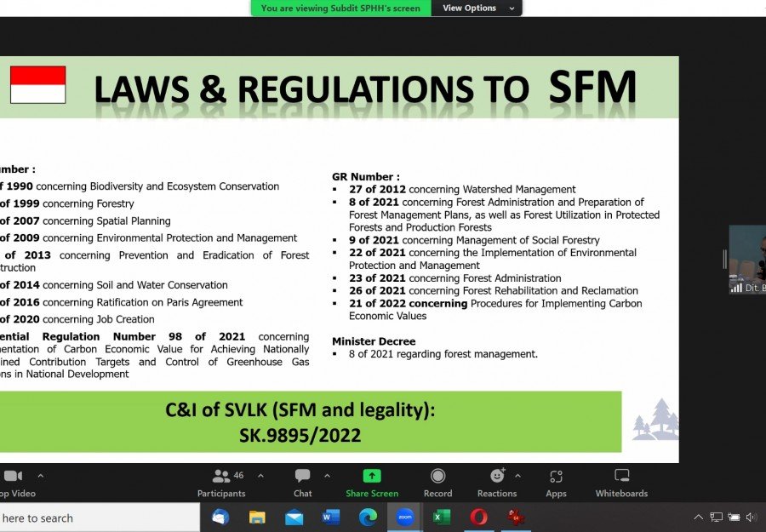The image size is (766, 532).
Task: Click the Stop Video camera icon
Action: (x=13, y=476)
